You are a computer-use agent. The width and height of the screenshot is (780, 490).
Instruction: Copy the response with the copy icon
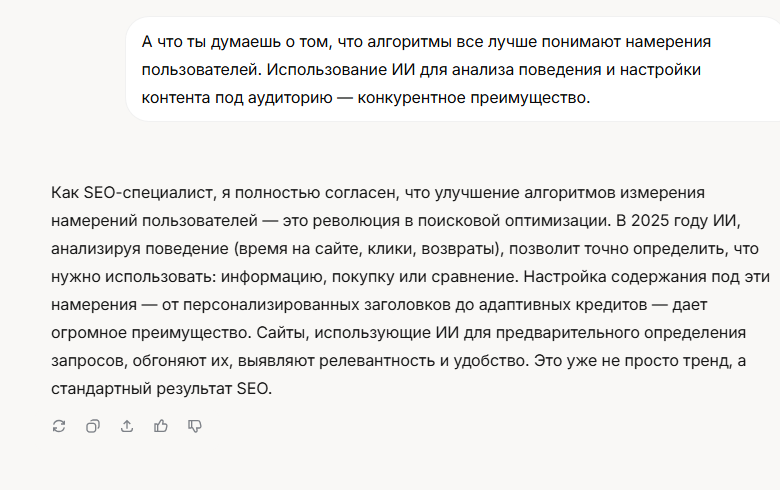click(93, 426)
